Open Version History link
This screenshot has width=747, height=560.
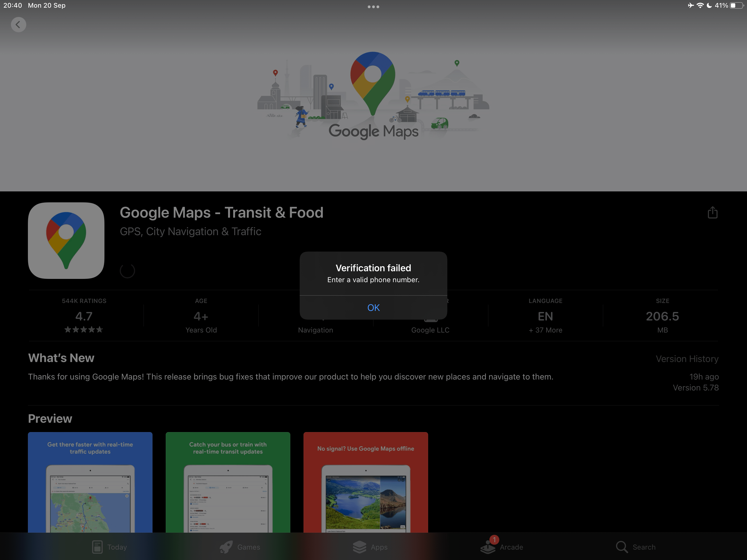tap(687, 359)
